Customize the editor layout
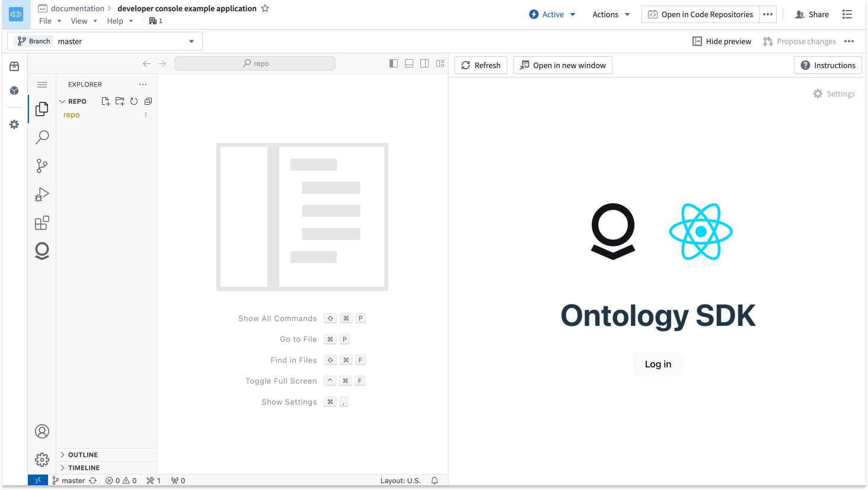The width and height of the screenshot is (868, 490). pos(440,63)
